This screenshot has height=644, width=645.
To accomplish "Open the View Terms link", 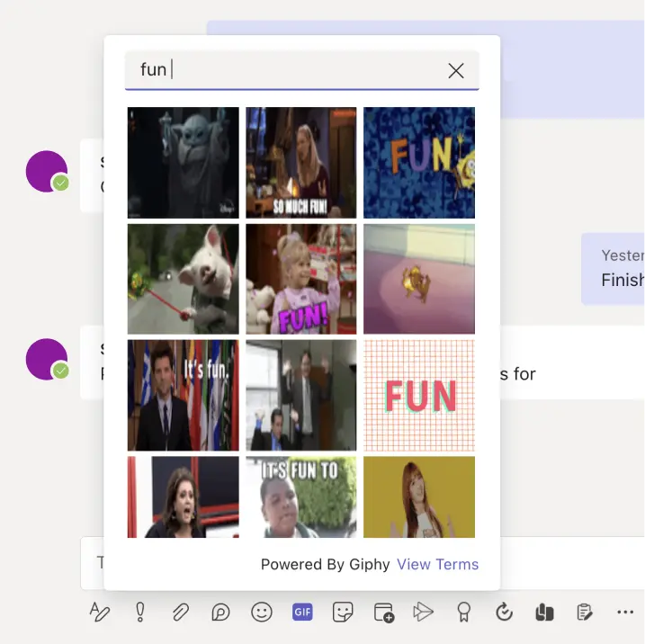I will (437, 565).
